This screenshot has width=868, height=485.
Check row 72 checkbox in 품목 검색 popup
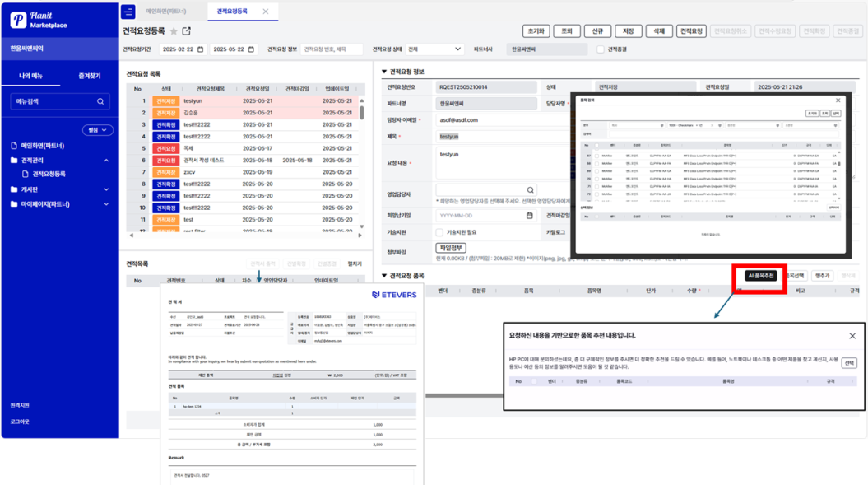point(596,194)
